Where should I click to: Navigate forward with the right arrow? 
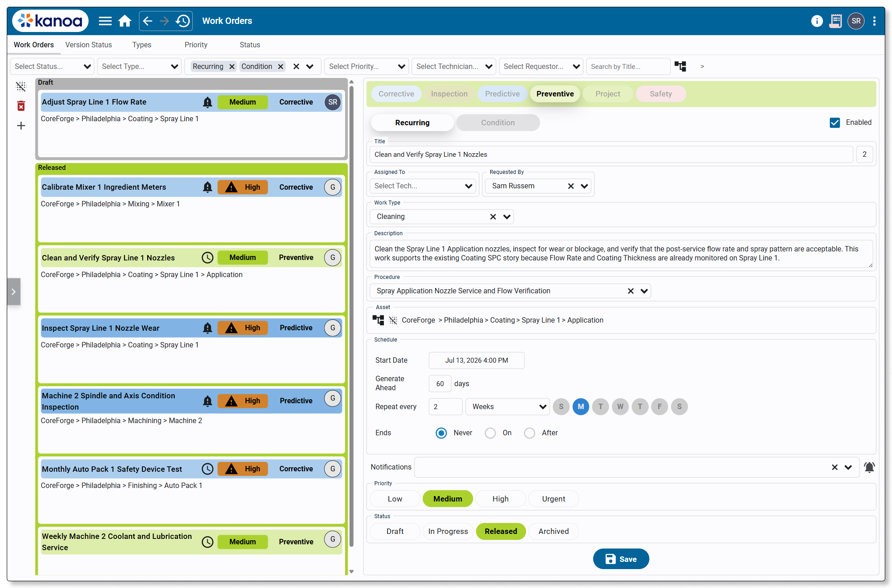click(164, 21)
